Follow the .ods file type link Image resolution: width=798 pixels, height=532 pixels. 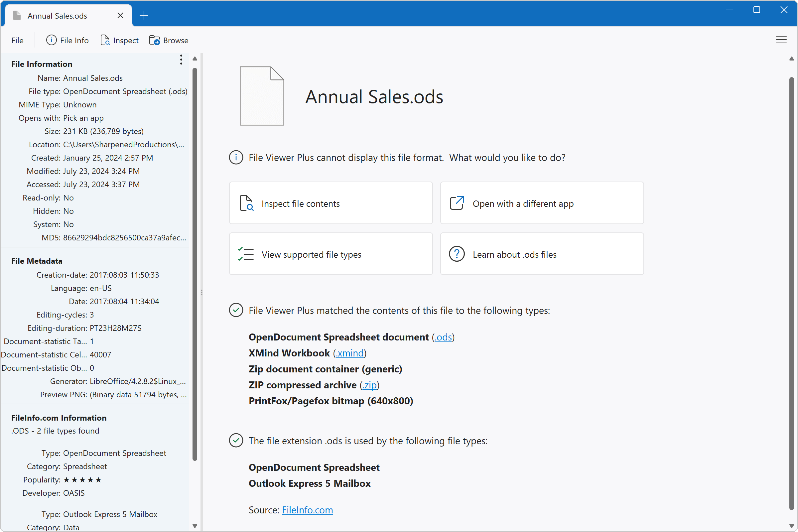click(x=443, y=337)
